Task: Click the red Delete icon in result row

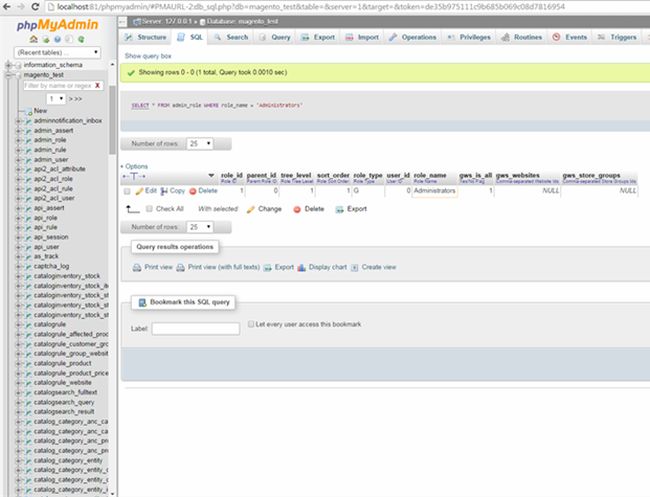Action: click(x=193, y=191)
